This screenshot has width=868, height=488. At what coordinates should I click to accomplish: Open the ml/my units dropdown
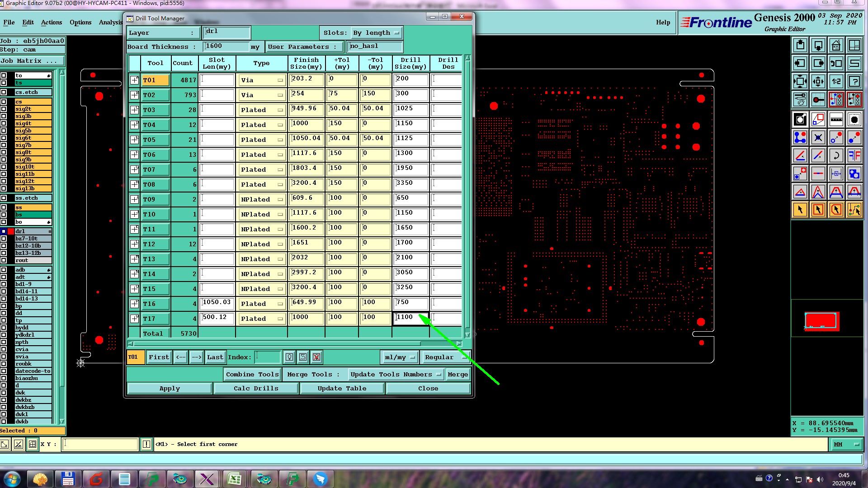pyautogui.click(x=399, y=357)
